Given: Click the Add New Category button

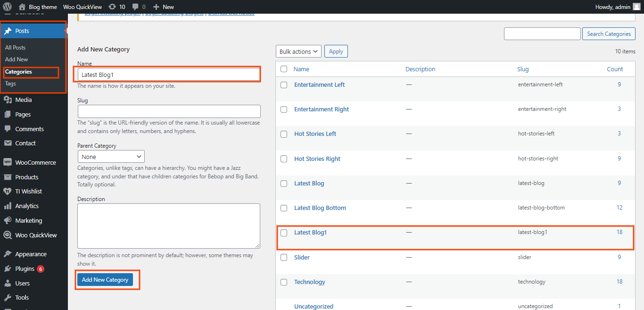Looking at the screenshot, I should [x=105, y=280].
